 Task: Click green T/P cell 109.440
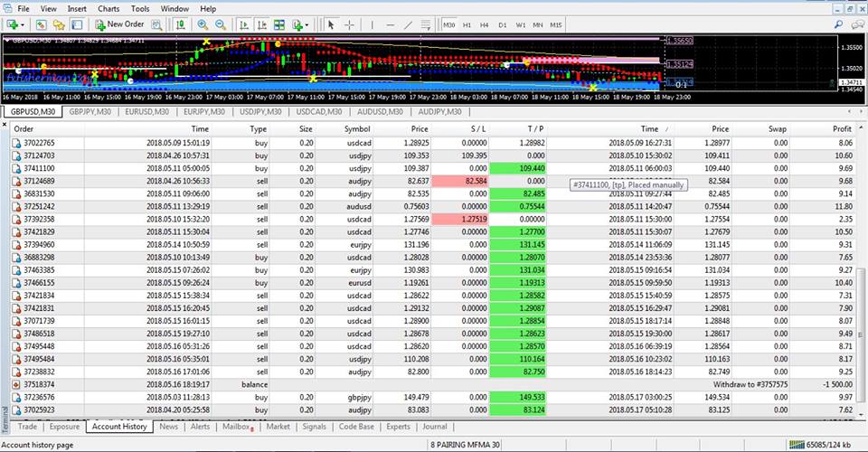click(x=517, y=168)
